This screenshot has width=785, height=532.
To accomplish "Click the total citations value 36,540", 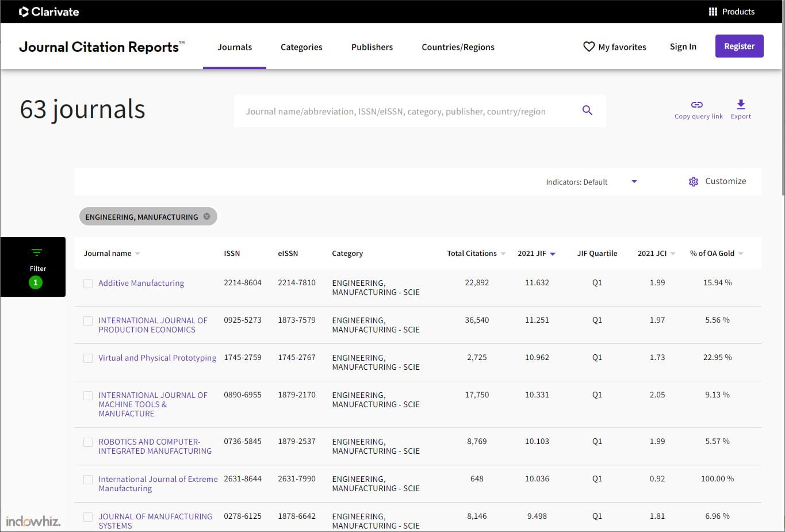I will [x=477, y=320].
